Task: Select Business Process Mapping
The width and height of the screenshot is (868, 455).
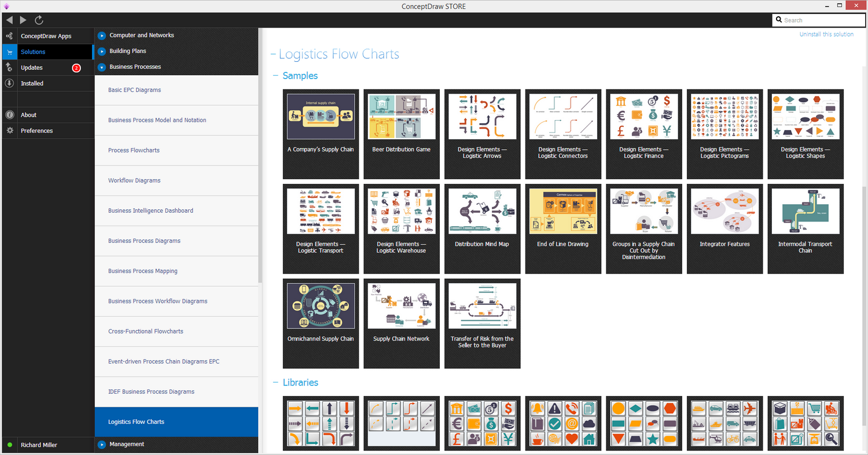Action: click(176, 271)
